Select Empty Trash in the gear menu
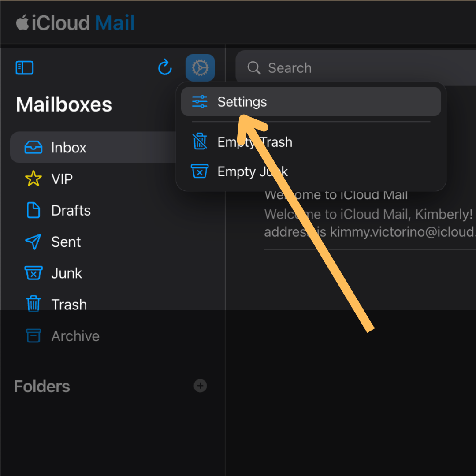Image resolution: width=476 pixels, height=476 pixels. click(311, 142)
